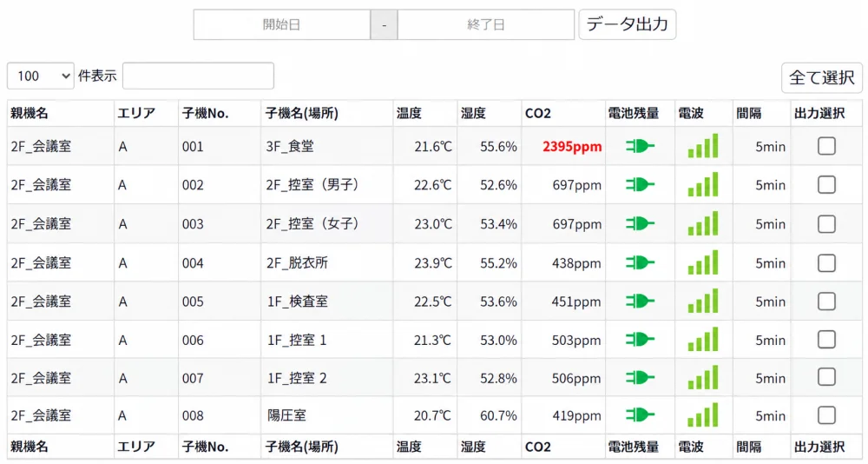The height and width of the screenshot is (464, 868).
Task: Click the signal strength bars for 1F_控室 2
Action: 703,377
